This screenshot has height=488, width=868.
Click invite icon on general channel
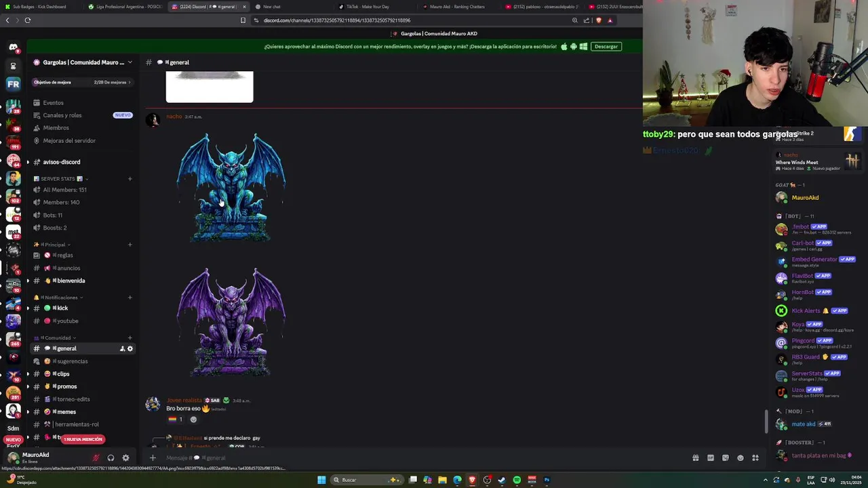(x=122, y=348)
